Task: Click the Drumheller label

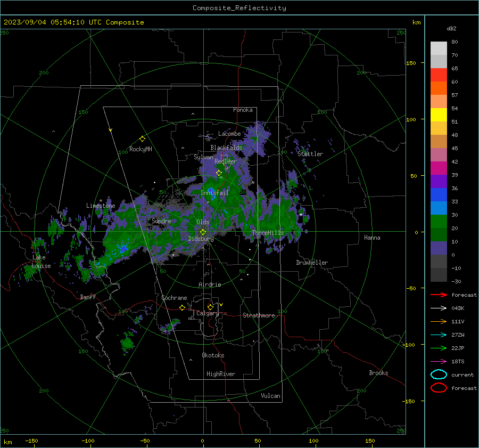Action: (x=312, y=263)
